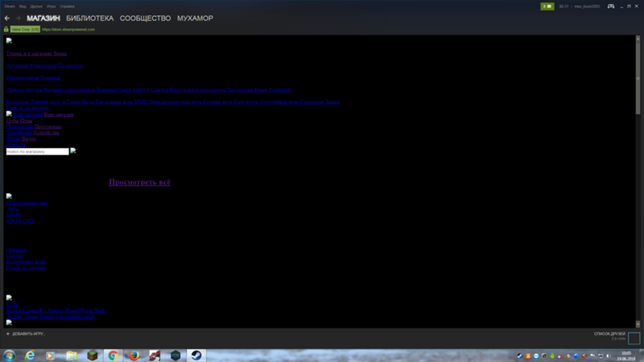
Task: Click the $29.99 USD price link
Action: [19, 221]
